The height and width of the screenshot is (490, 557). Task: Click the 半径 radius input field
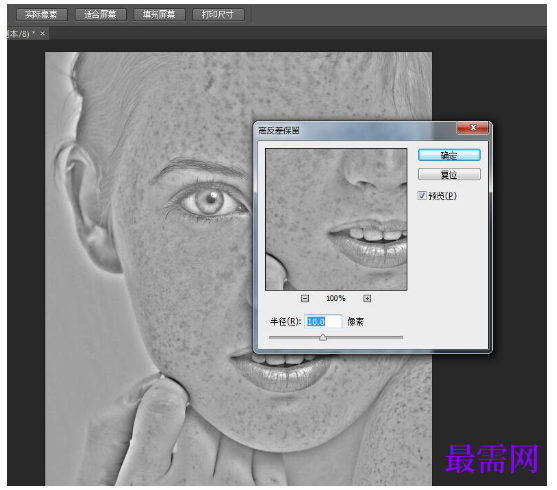click(x=323, y=322)
